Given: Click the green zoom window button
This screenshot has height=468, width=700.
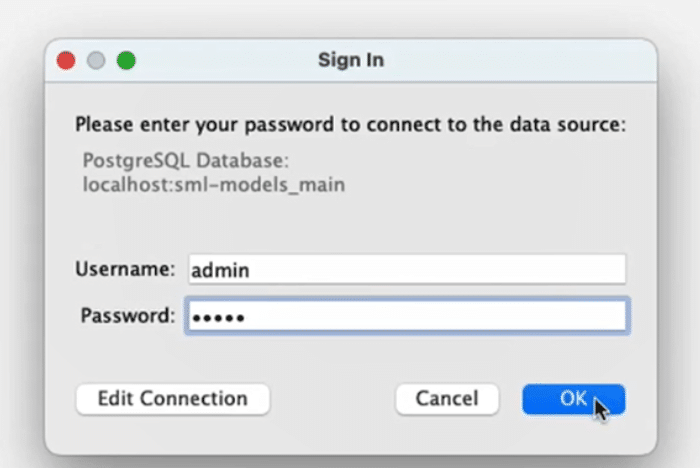Looking at the screenshot, I should [126, 60].
